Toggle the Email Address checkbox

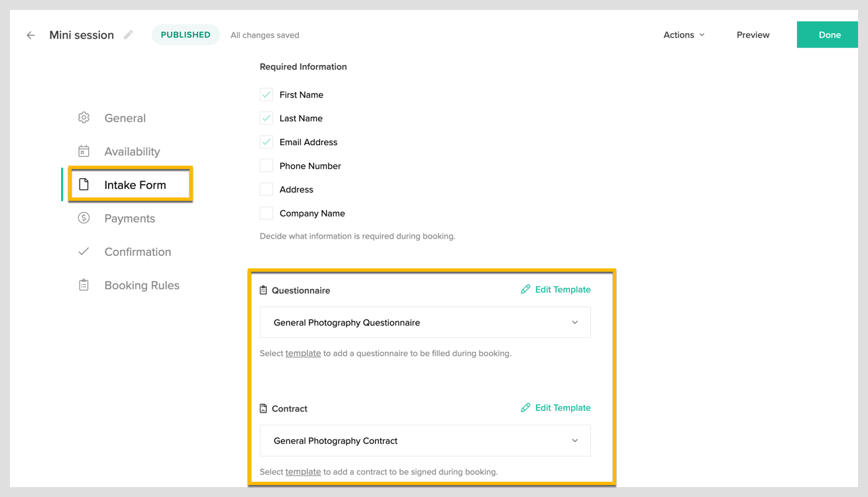tap(266, 142)
